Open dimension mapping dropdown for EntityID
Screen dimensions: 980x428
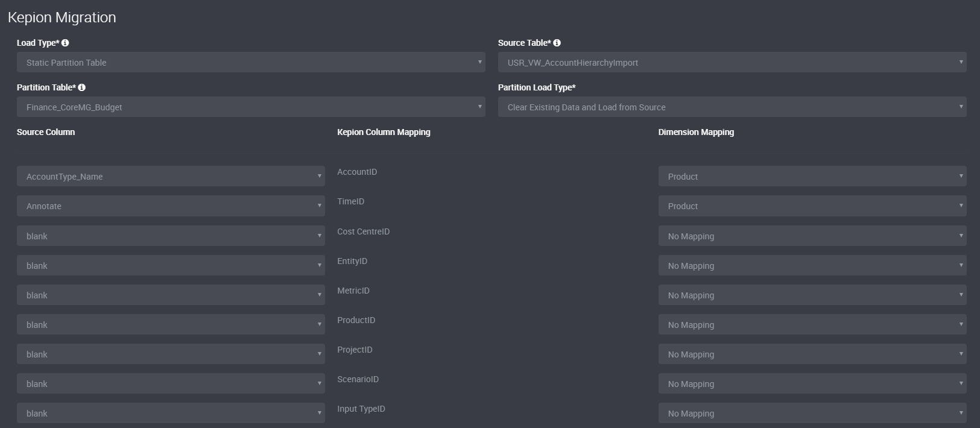812,265
